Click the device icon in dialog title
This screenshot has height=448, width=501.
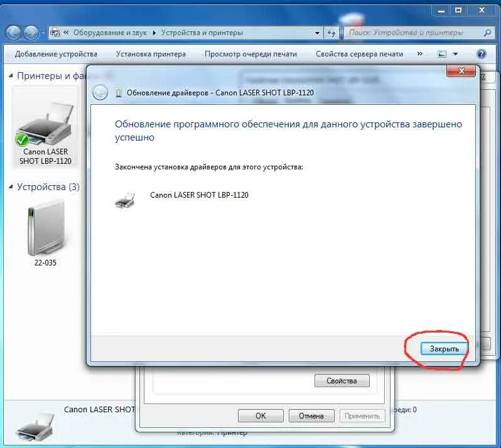[x=119, y=93]
